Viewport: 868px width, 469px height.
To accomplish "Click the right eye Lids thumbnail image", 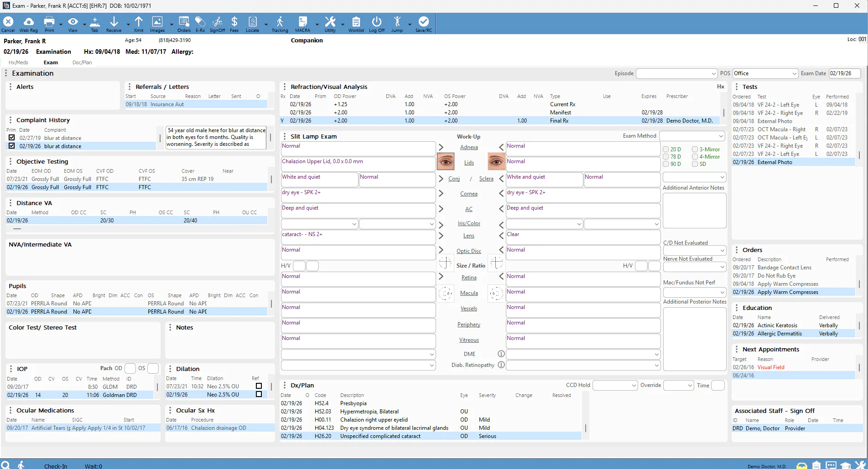I will [x=446, y=161].
